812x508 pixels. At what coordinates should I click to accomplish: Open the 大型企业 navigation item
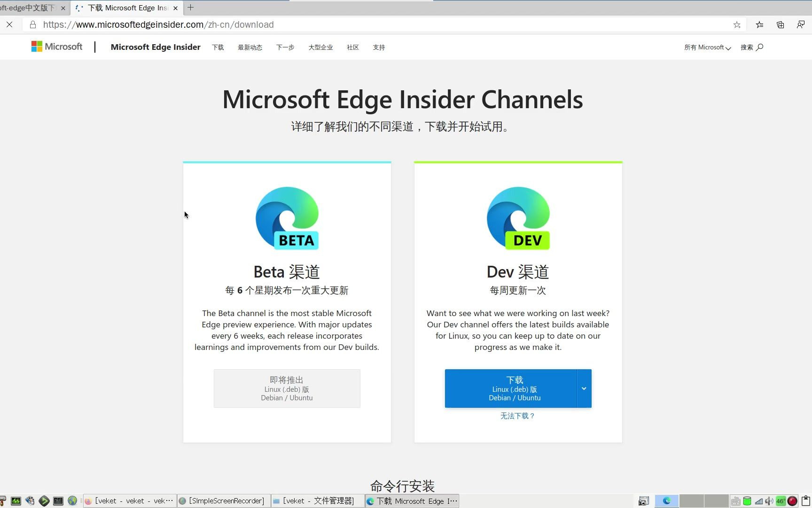[x=320, y=48]
